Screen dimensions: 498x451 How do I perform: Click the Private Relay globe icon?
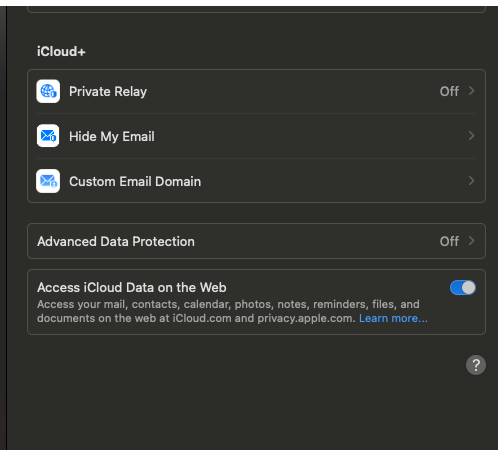pos(48,91)
